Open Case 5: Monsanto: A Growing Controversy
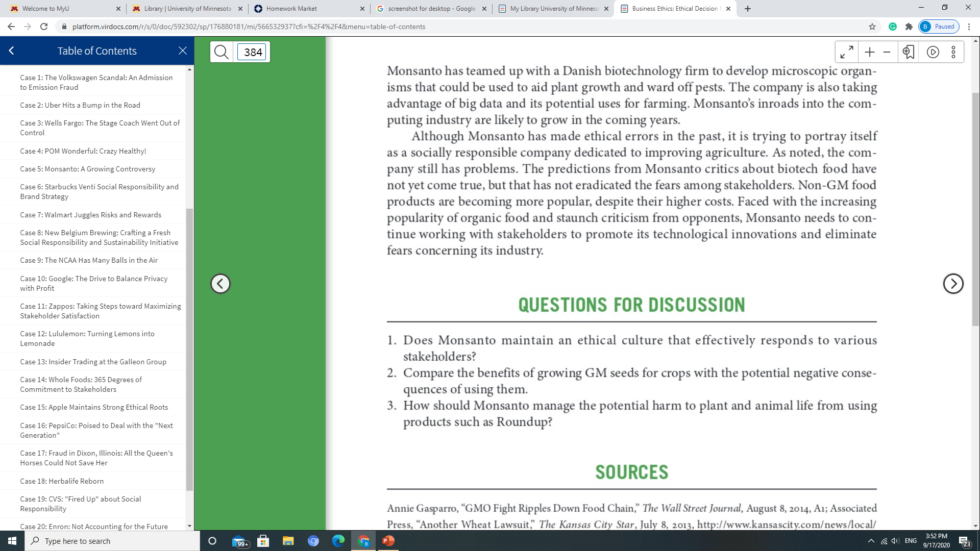 [88, 169]
